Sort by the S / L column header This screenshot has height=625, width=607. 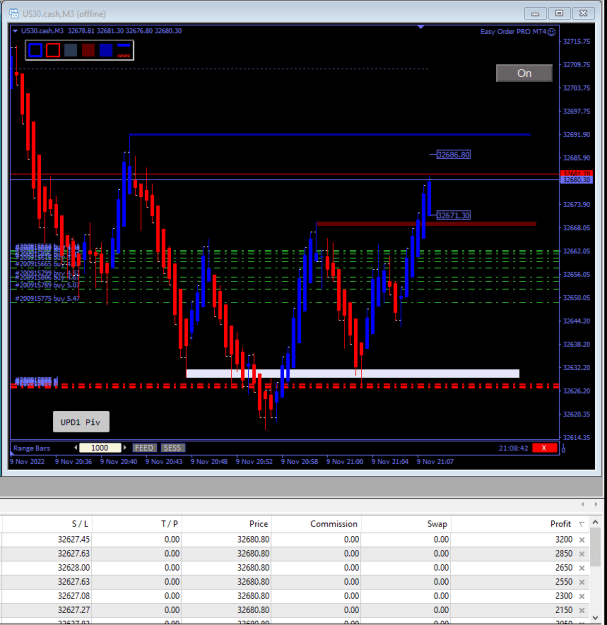[x=46, y=524]
